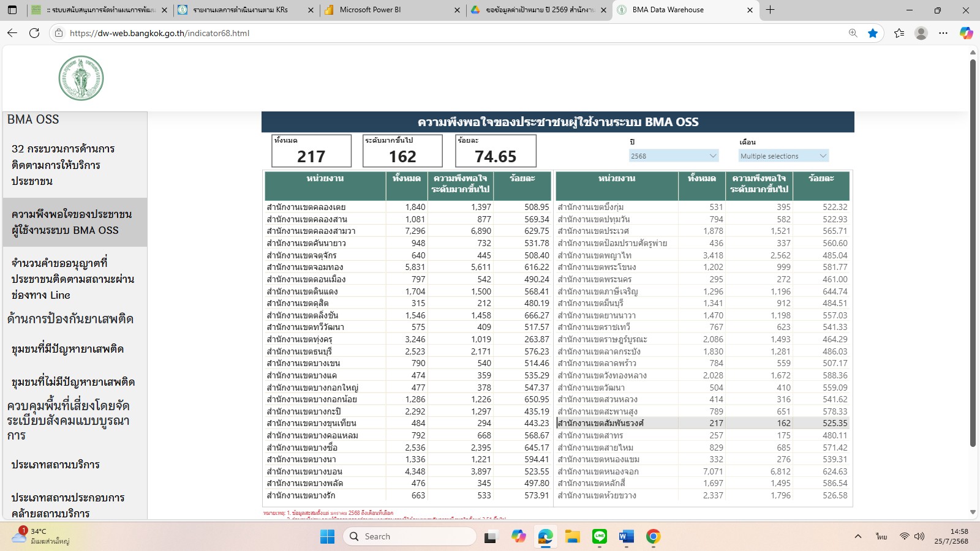
Task: Open the Windows Start button
Action: coord(328,536)
